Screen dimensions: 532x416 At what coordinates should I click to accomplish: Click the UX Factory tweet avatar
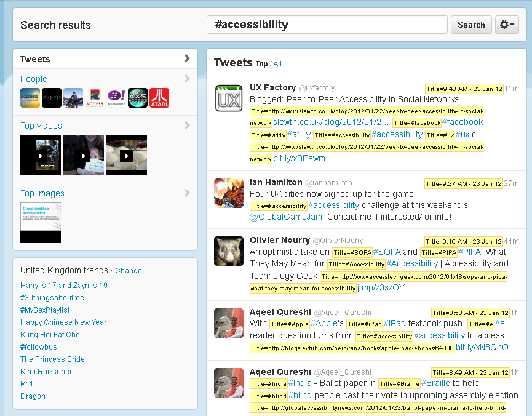(228, 98)
